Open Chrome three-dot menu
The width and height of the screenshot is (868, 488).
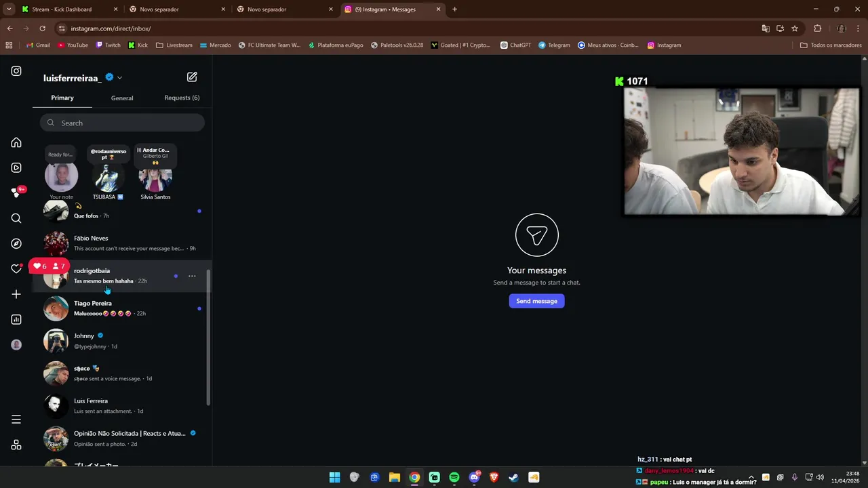point(858,28)
